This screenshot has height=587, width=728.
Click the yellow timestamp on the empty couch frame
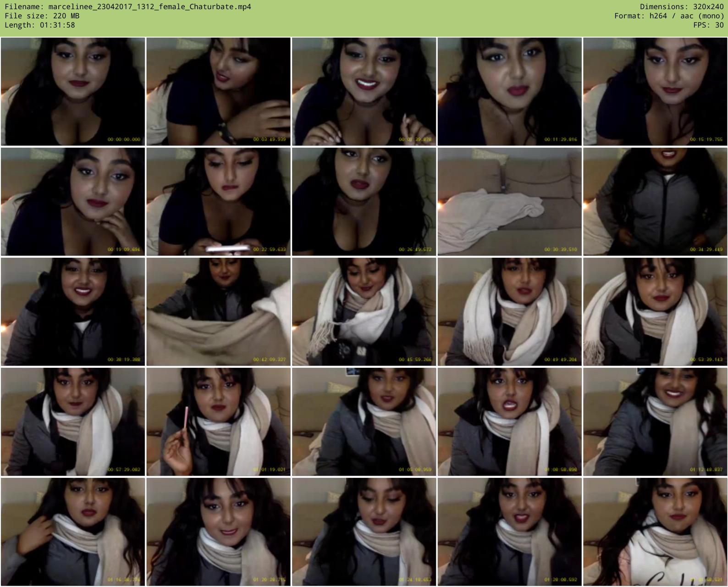click(x=561, y=249)
